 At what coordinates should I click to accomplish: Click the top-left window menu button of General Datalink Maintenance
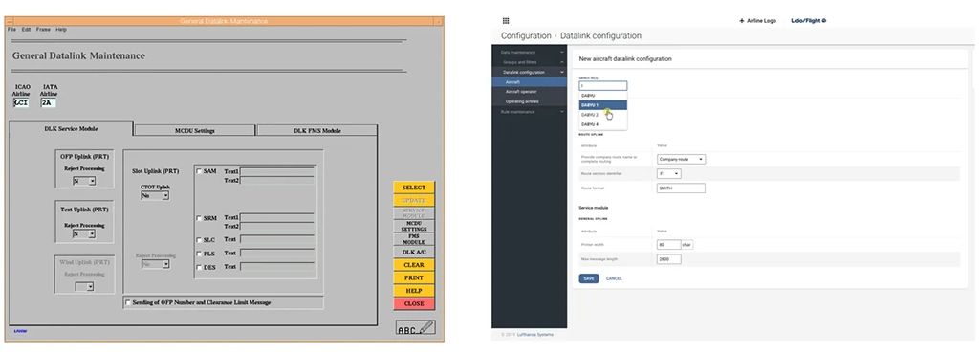(11, 21)
